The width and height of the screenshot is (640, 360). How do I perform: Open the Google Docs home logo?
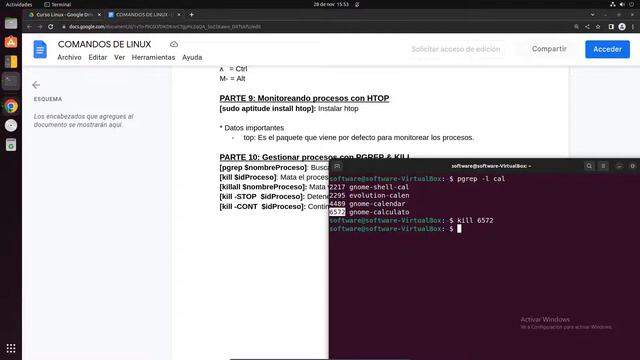40,49
